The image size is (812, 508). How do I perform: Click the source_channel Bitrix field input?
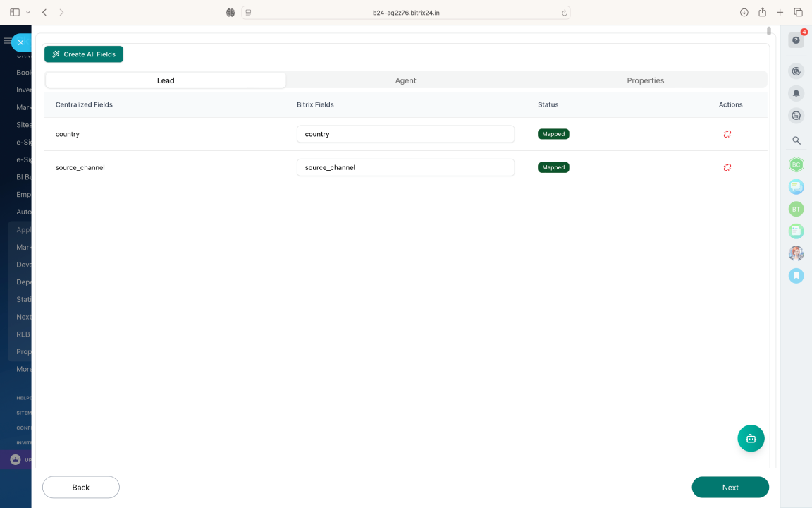click(x=405, y=167)
